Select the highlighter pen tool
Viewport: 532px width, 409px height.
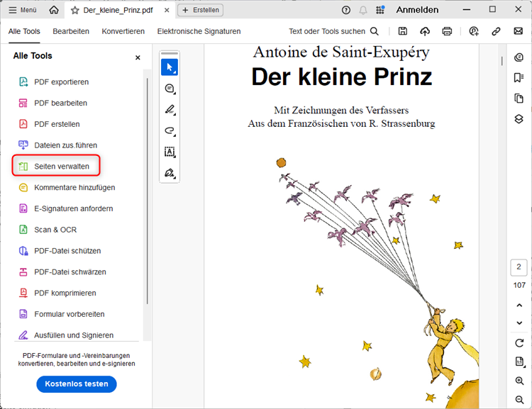click(170, 110)
